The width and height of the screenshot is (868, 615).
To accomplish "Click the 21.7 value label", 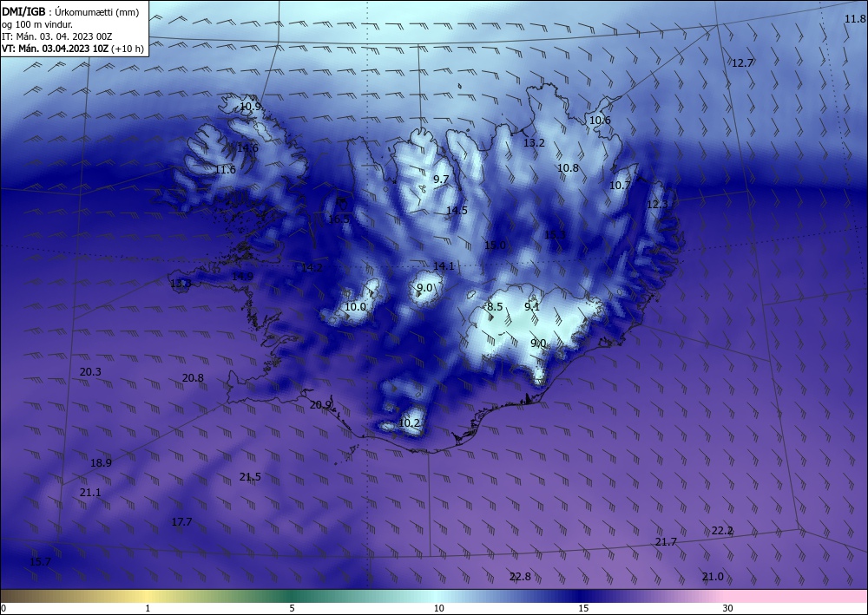I will (x=666, y=541).
